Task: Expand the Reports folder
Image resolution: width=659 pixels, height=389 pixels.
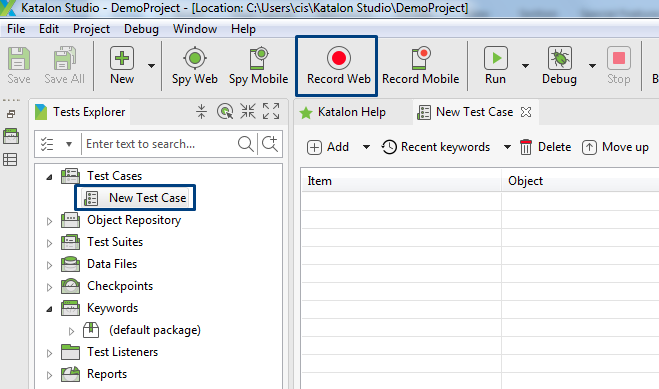Action: (x=49, y=375)
